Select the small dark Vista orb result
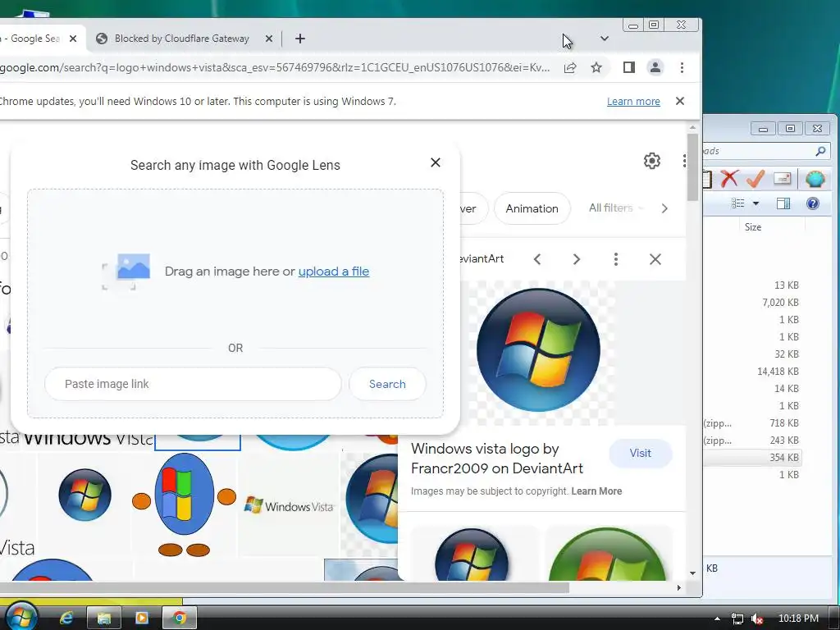 [x=84, y=495]
